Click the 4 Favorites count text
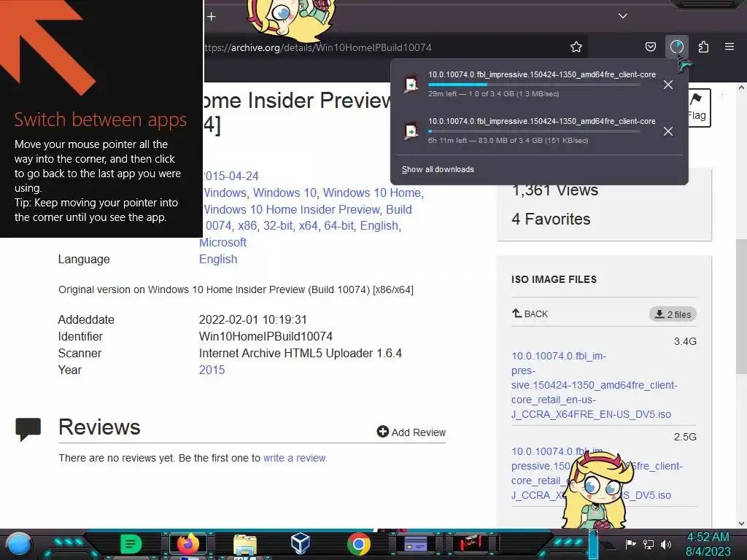 (x=551, y=219)
